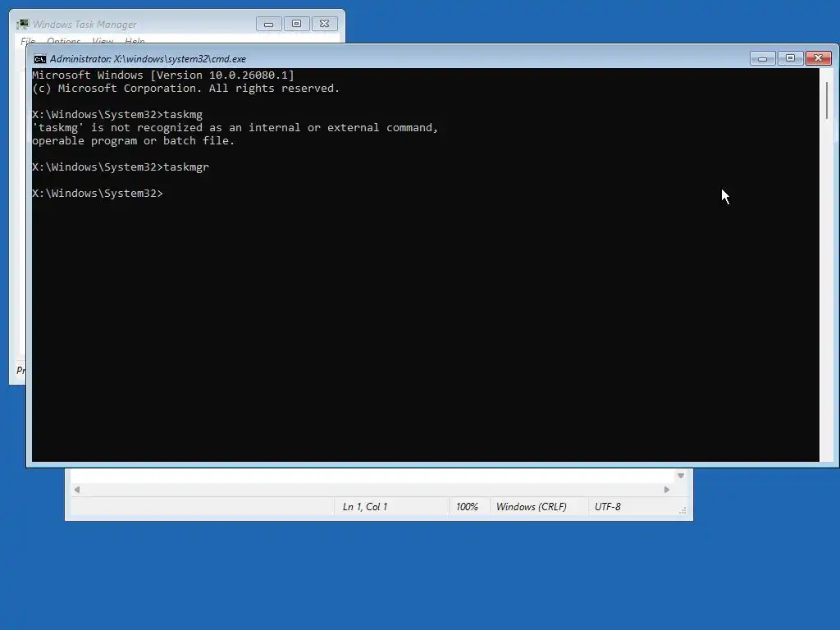Viewport: 840px width, 630px height.
Task: Click the "'taskmg' is not recognized" error line
Action: point(235,127)
